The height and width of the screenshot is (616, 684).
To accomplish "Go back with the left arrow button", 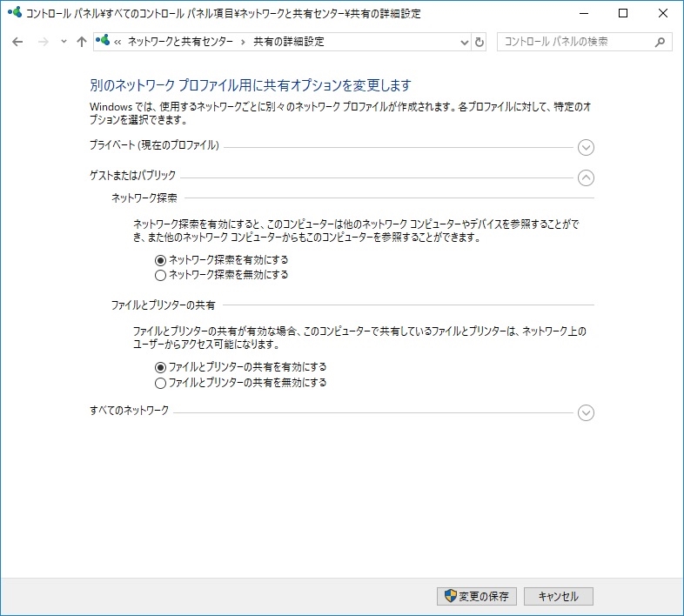I will (17, 42).
